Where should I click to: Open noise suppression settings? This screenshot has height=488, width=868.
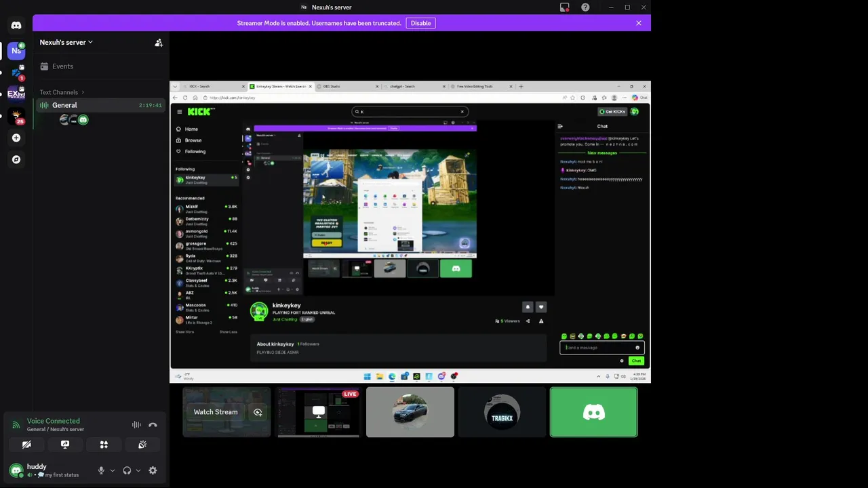click(136, 425)
